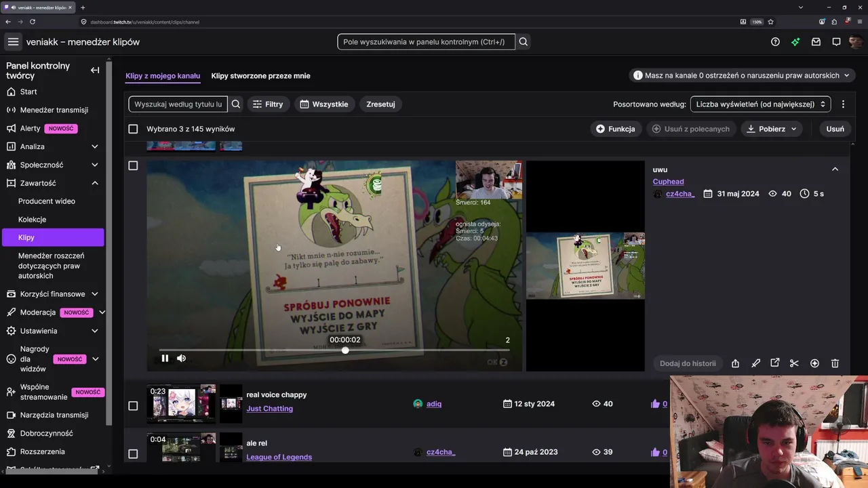Expand the Społeczność sidebar section

pyautogui.click(x=95, y=165)
